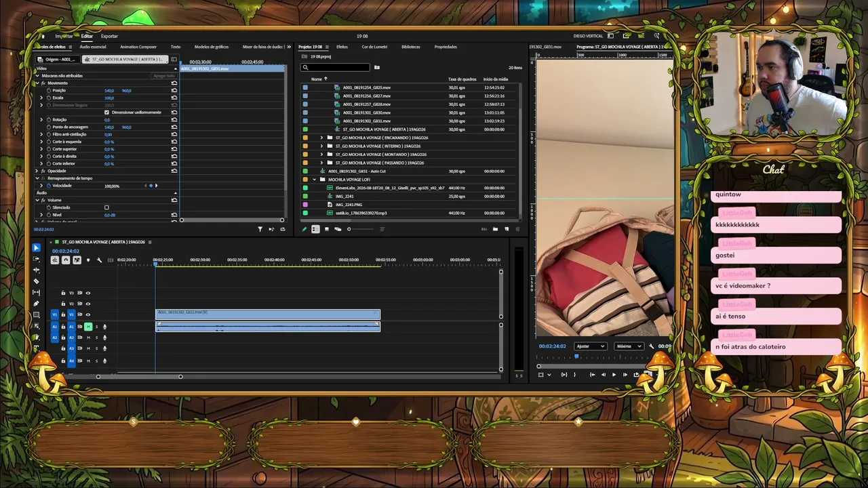Screen dimensions: 868x488
Task: Hide video track V3 with eye icon
Action: click(x=87, y=293)
